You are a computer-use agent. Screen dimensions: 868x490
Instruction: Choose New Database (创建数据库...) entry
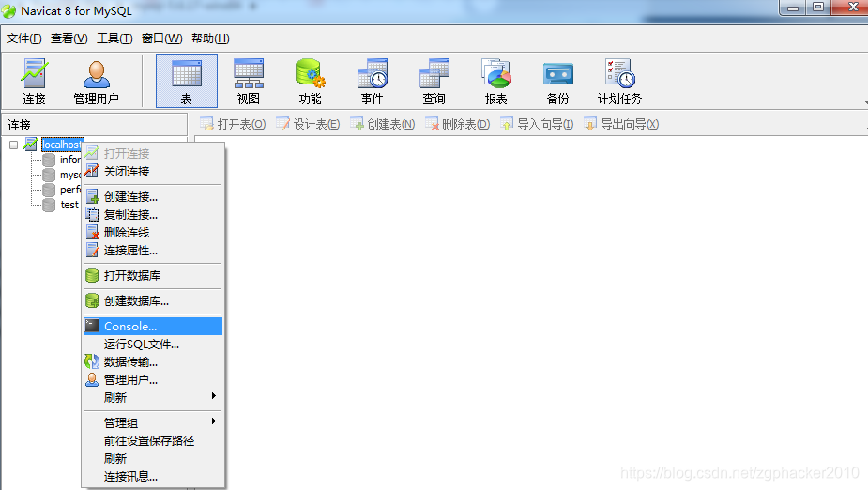tap(153, 300)
